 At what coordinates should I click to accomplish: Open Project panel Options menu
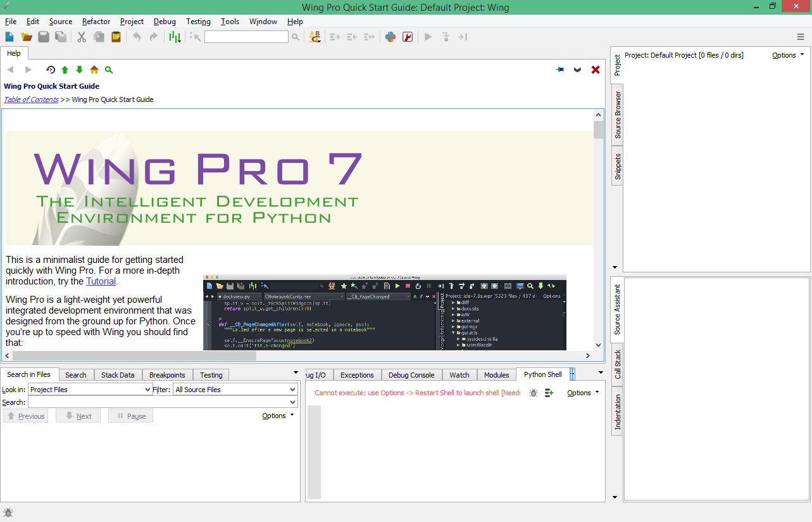click(x=788, y=55)
